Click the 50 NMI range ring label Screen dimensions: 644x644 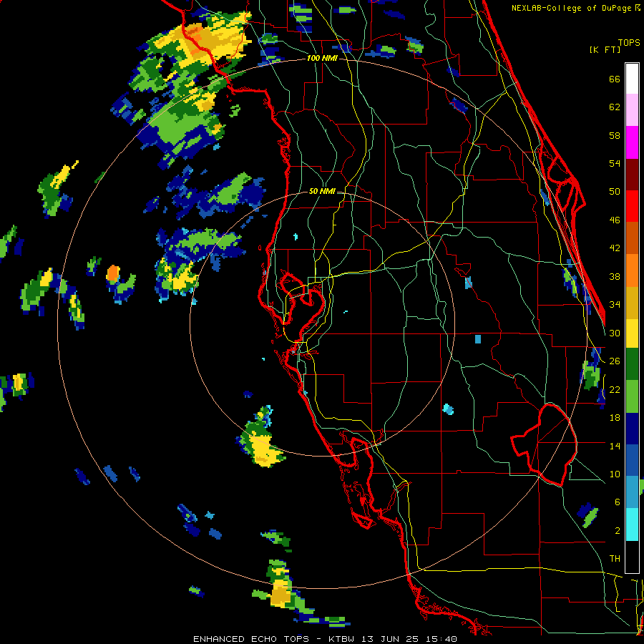coord(321,191)
